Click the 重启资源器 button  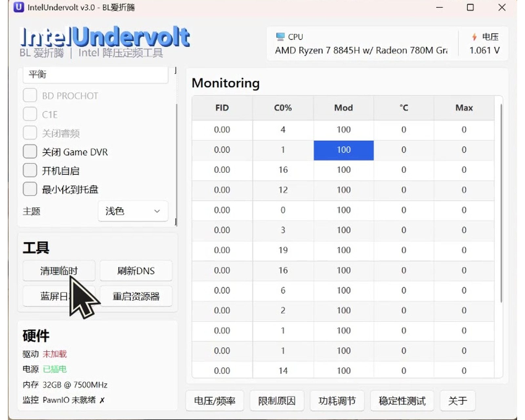pos(136,296)
